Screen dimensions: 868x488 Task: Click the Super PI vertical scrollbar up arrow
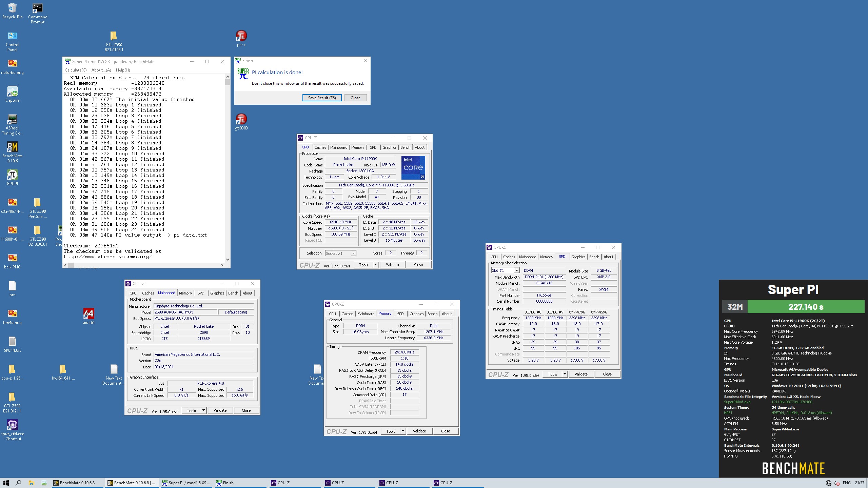228,77
